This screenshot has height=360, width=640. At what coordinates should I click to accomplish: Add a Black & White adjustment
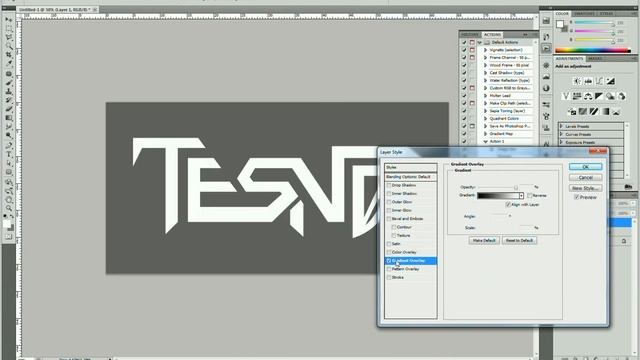click(599, 96)
